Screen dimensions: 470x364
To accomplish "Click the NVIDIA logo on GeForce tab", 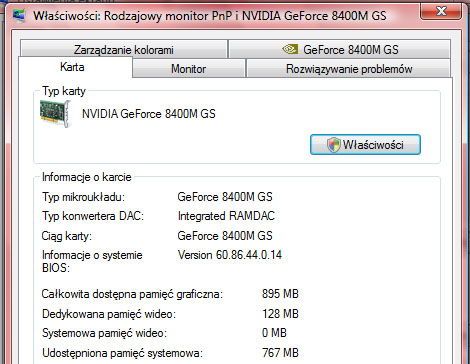I will (x=290, y=49).
